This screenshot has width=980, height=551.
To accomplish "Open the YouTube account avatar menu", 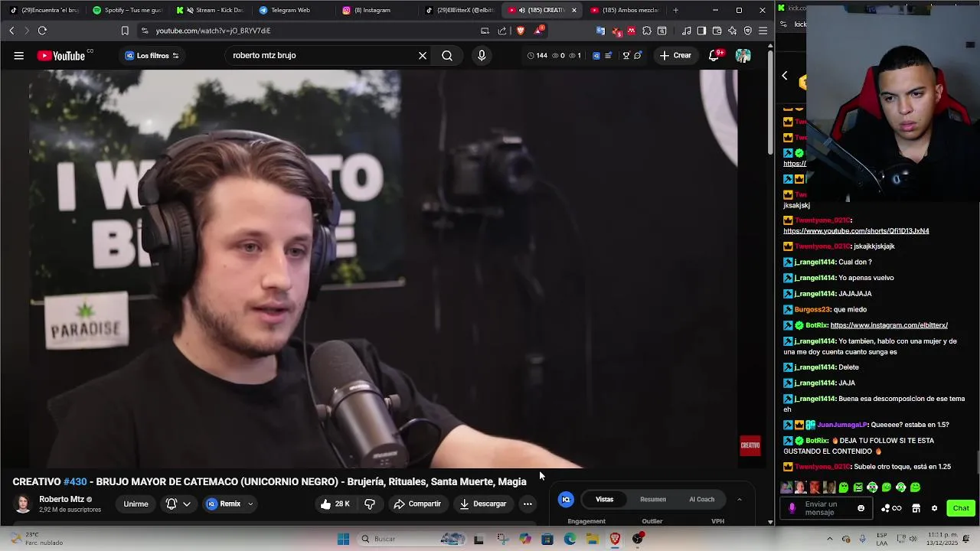I will tap(743, 55).
